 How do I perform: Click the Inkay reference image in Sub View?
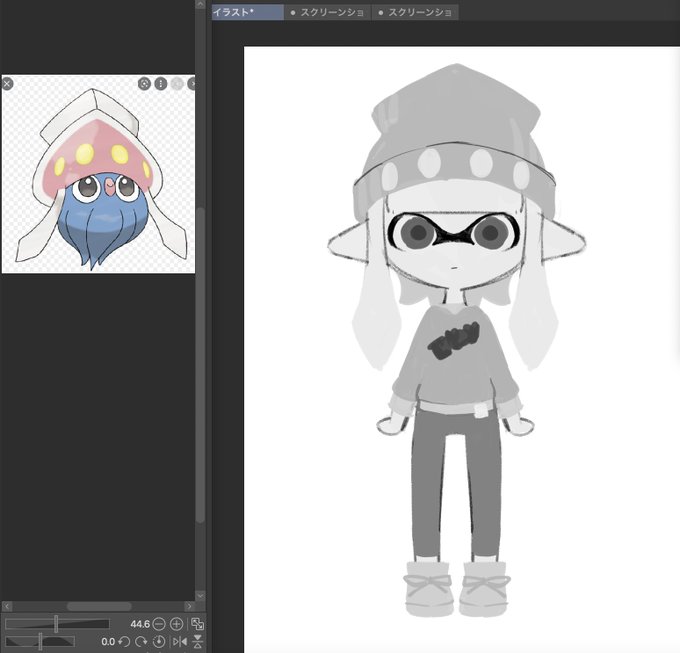[98, 174]
